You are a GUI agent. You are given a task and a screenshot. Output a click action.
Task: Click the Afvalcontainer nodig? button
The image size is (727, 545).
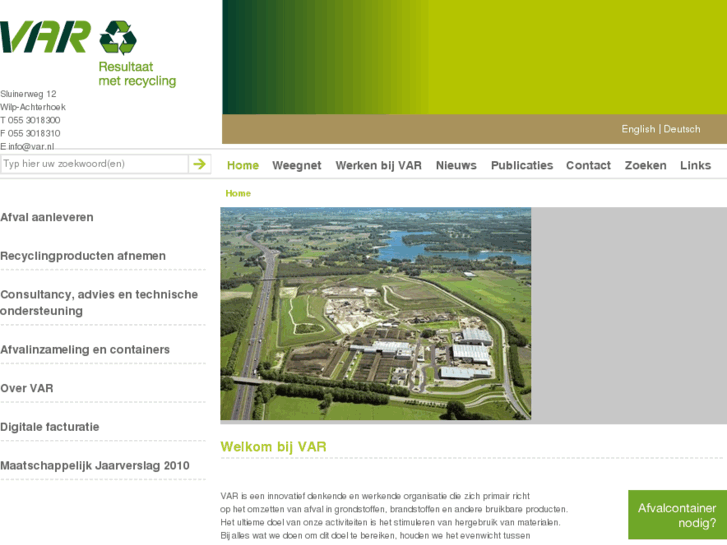point(677,515)
